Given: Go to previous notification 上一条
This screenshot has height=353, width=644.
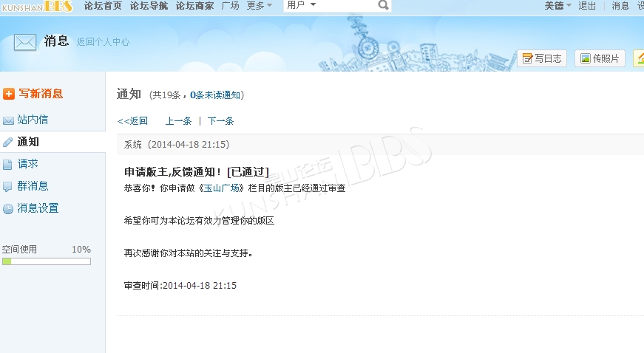Looking at the screenshot, I should click(178, 121).
